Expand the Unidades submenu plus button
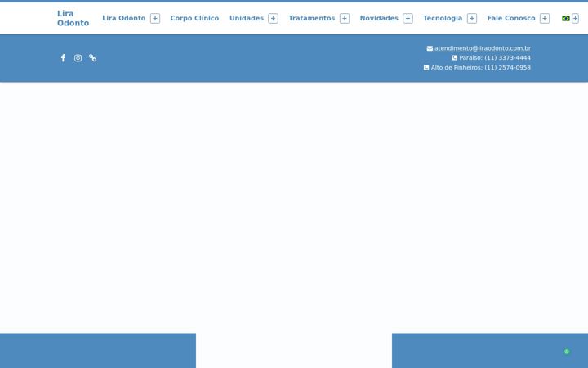 click(274, 18)
